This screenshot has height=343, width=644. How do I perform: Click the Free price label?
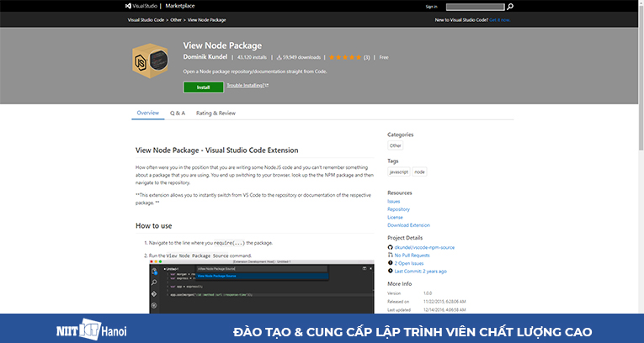[x=384, y=57]
